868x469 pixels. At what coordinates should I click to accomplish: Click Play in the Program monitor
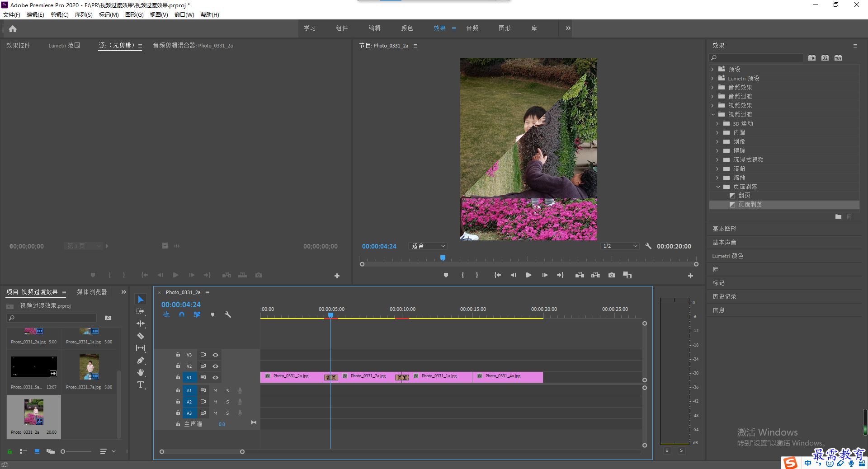(x=528, y=275)
